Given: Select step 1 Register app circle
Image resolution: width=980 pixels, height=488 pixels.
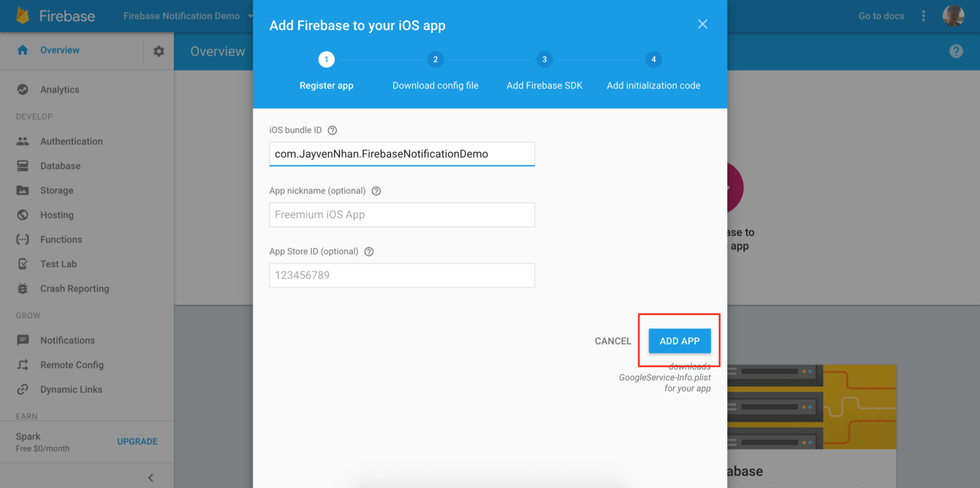Looking at the screenshot, I should (326, 59).
